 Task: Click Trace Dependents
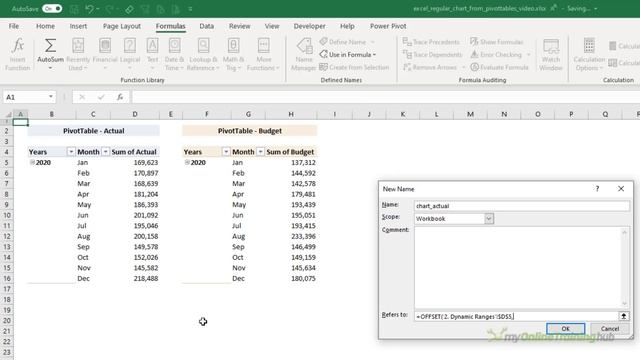432,54
